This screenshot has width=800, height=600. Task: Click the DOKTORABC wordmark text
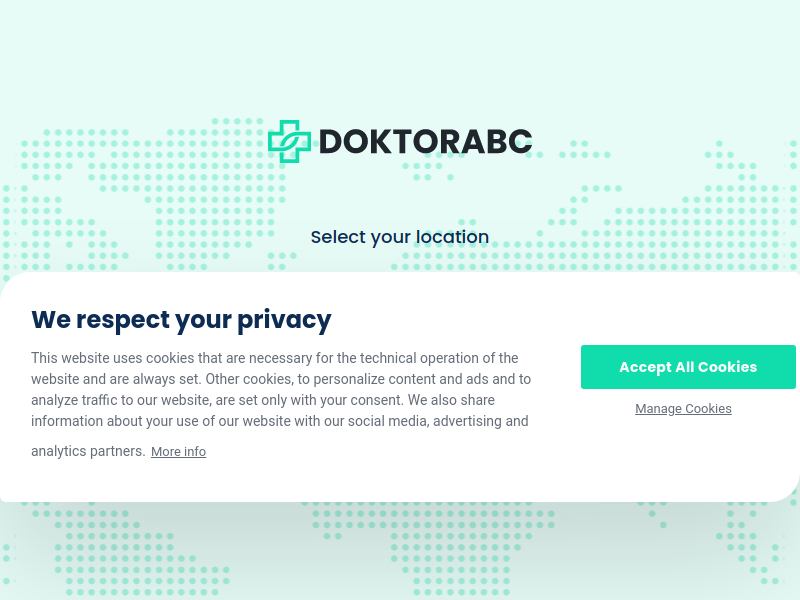[x=426, y=141]
